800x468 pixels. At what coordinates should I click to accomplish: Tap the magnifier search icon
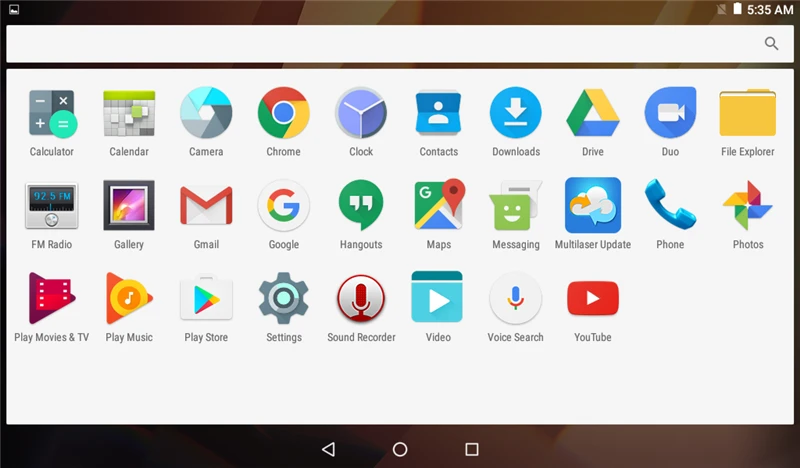click(771, 44)
